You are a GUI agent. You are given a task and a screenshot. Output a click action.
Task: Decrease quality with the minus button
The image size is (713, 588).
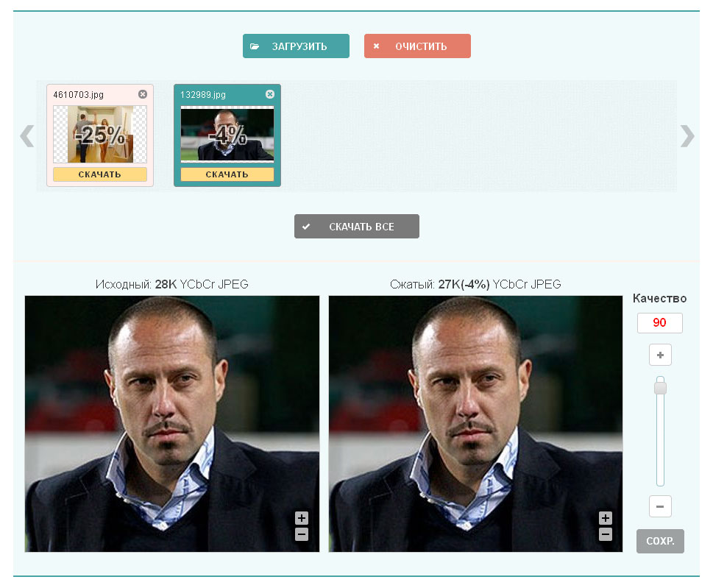point(660,506)
